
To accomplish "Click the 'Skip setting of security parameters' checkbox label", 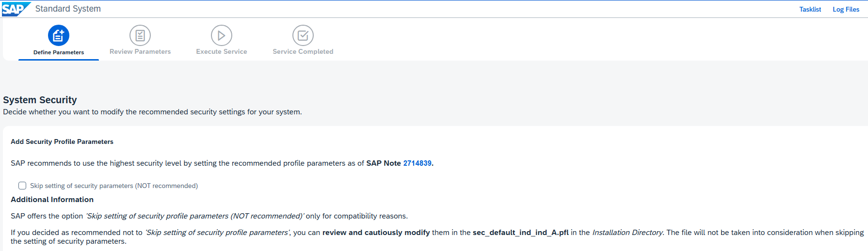I will click(x=114, y=186).
